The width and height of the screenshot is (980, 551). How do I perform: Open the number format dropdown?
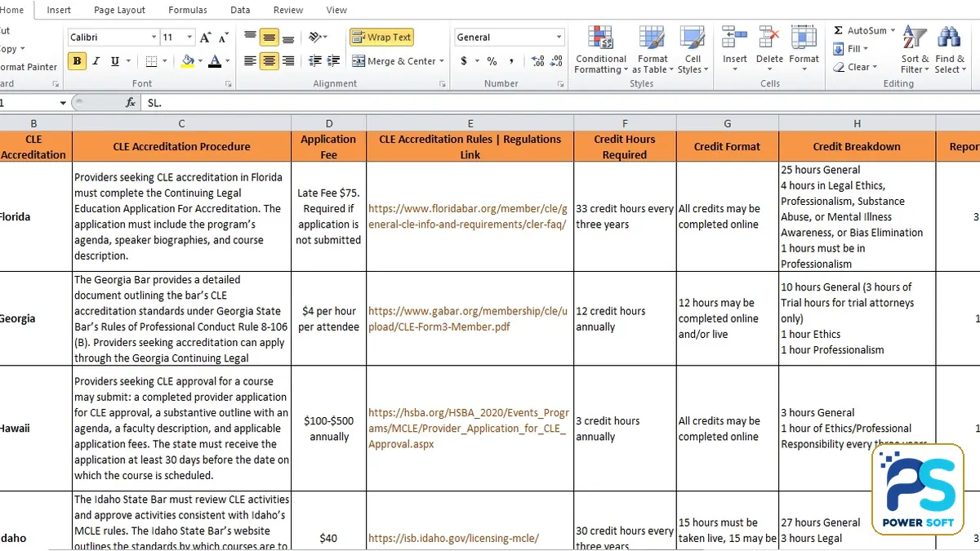(559, 38)
